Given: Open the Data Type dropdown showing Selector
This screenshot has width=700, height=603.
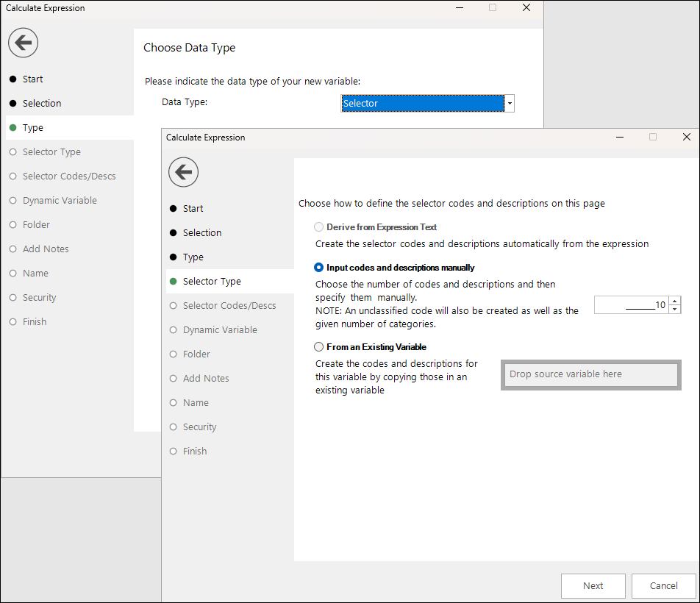Looking at the screenshot, I should [510, 104].
